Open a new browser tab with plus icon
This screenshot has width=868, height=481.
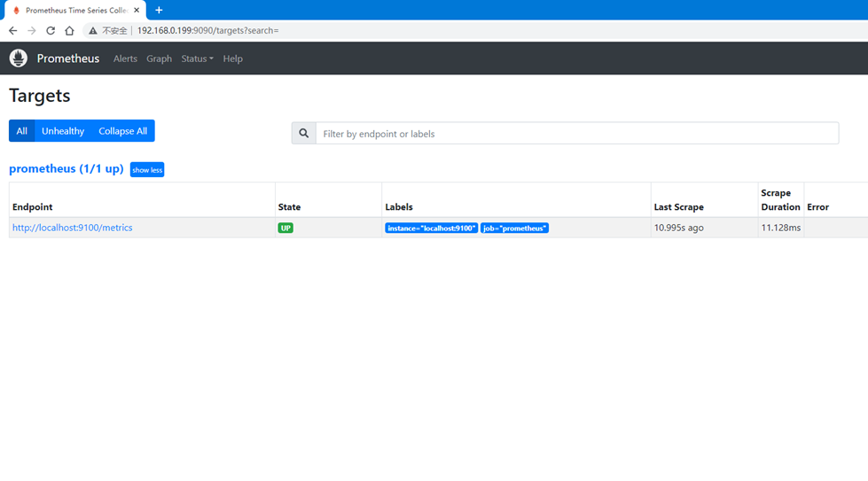[159, 10]
